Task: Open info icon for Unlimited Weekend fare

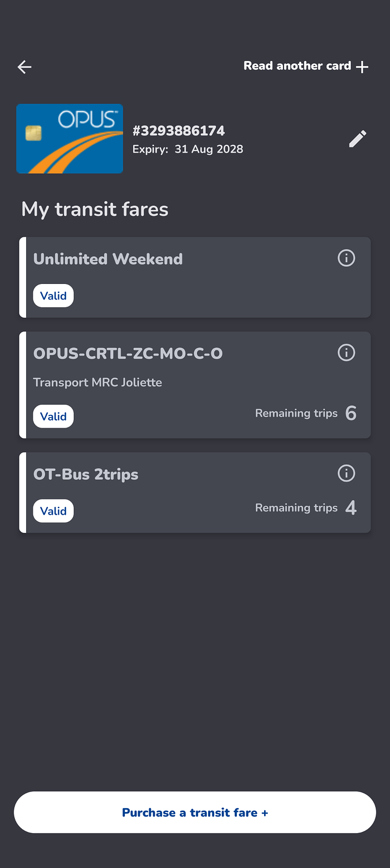Action: [346, 258]
